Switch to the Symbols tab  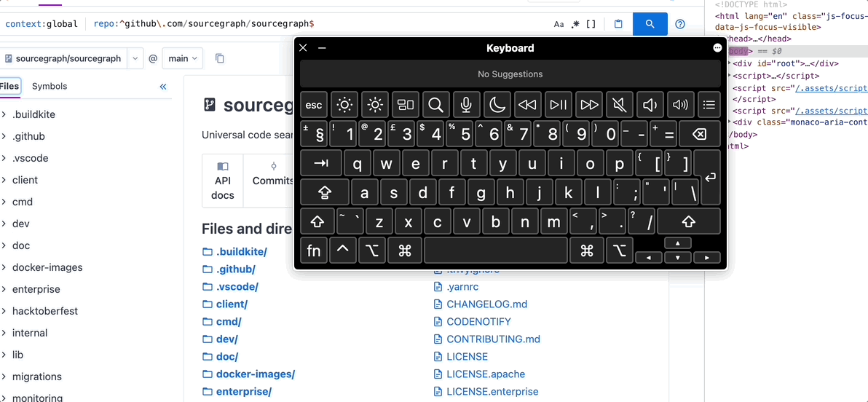(x=50, y=87)
